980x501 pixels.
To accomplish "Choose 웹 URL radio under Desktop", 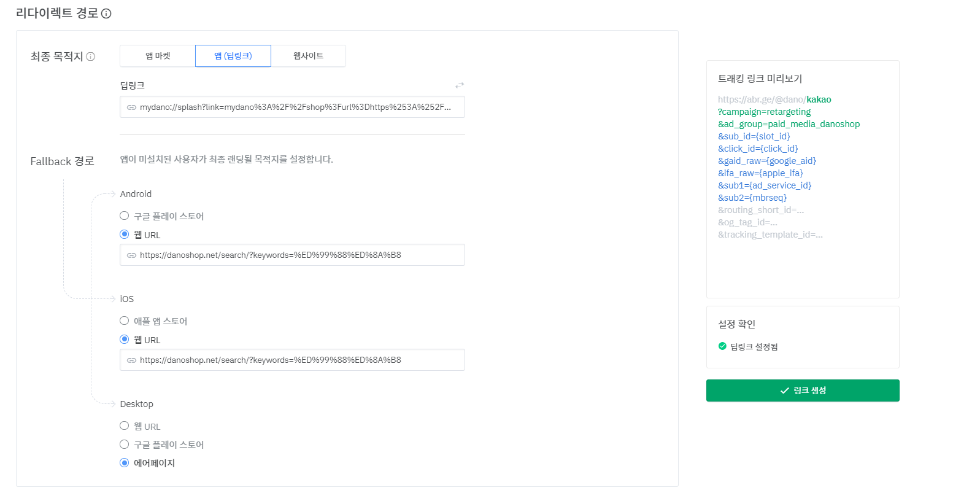I will click(124, 425).
